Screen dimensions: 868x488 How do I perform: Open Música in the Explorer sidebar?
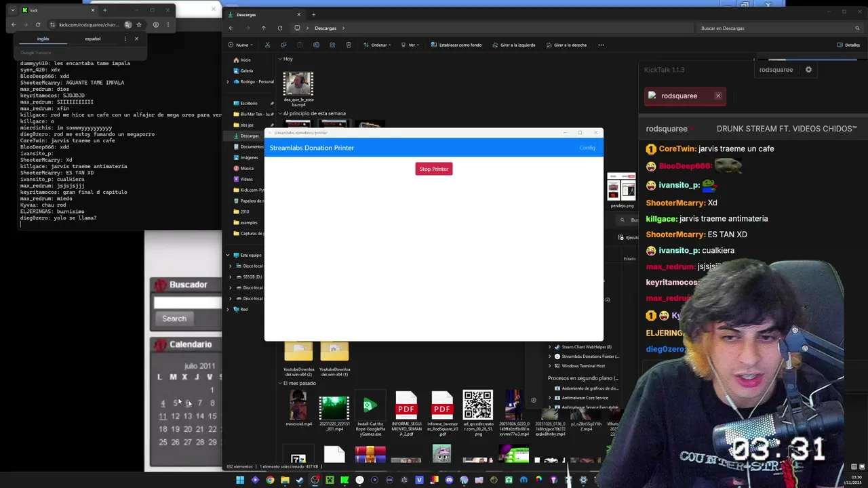[x=243, y=168]
